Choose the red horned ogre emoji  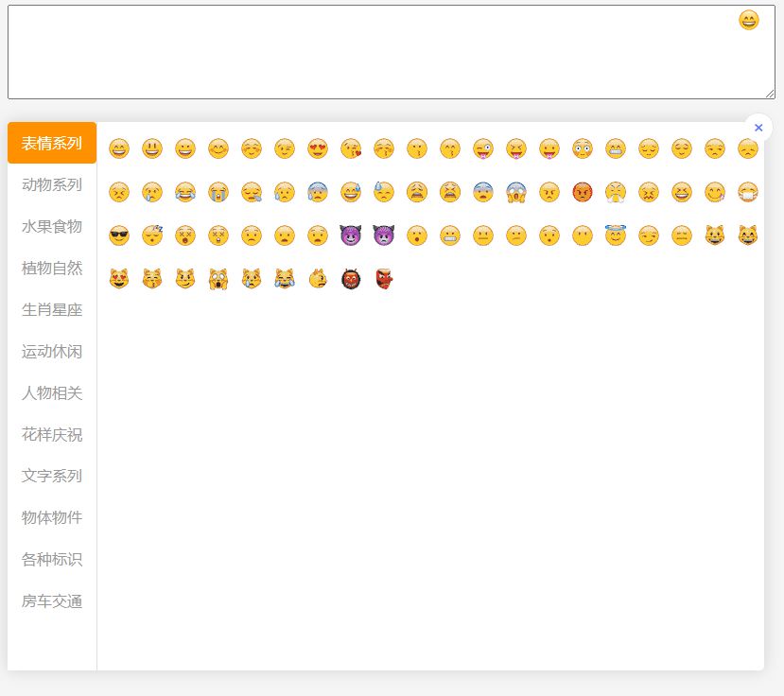tap(351, 279)
